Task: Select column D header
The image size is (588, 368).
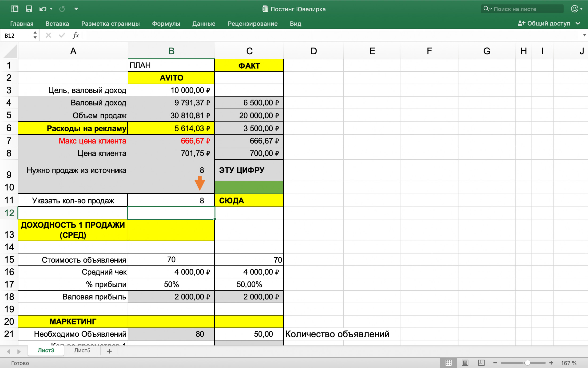Action: tap(313, 51)
